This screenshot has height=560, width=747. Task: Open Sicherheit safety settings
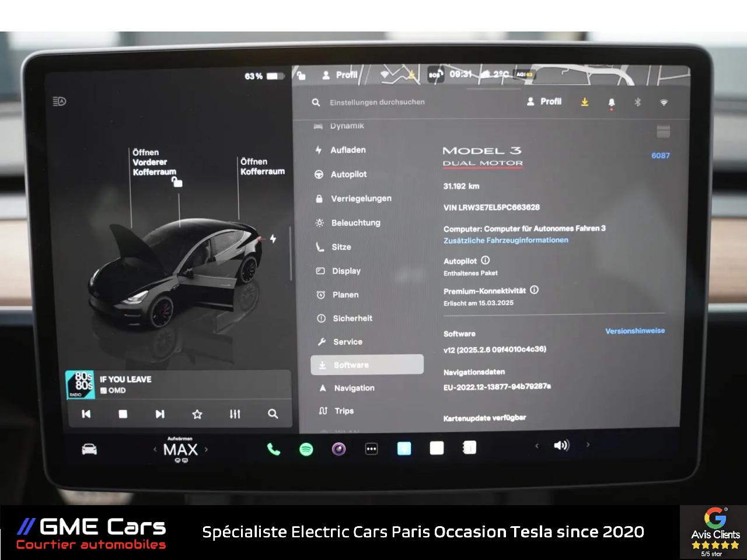(x=344, y=318)
